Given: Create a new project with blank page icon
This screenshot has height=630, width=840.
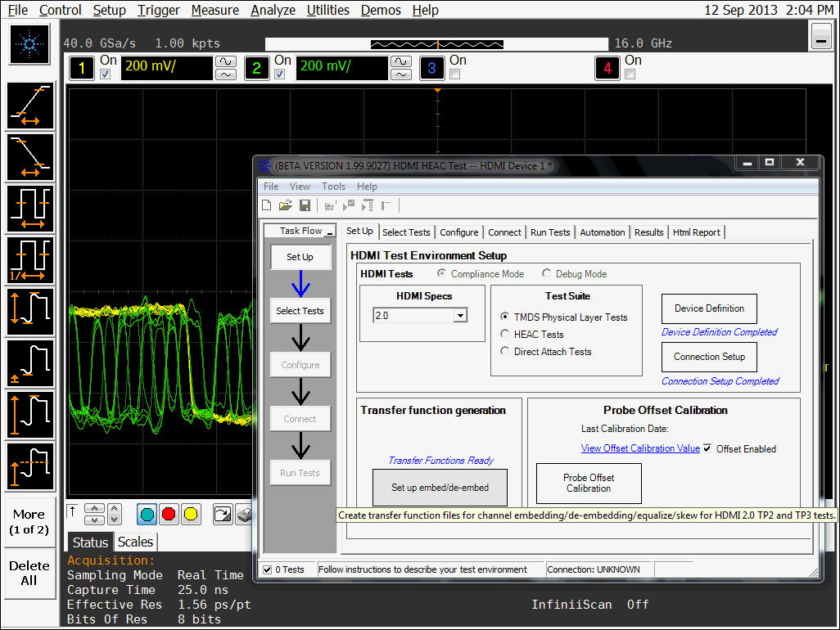Looking at the screenshot, I should tap(267, 205).
